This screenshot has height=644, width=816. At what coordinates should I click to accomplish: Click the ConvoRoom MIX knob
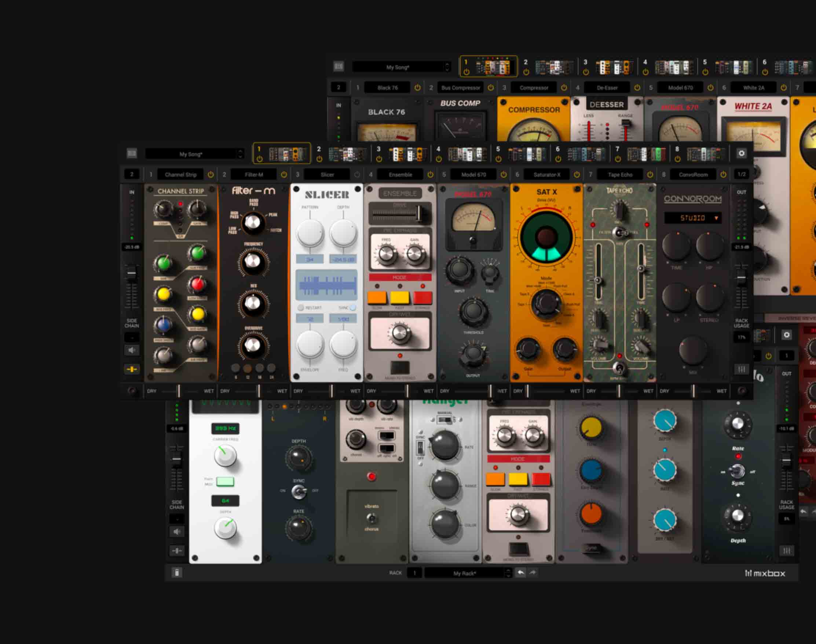(x=693, y=350)
